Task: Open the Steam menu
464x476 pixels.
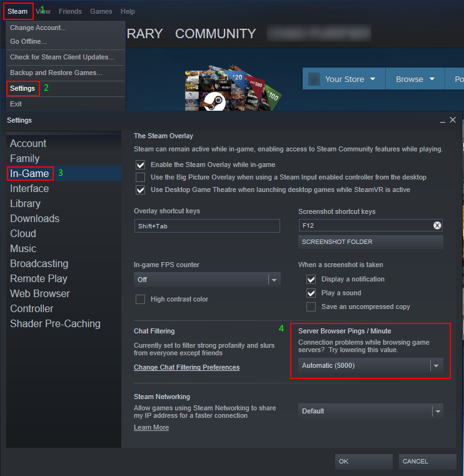Action: pyautogui.click(x=18, y=11)
